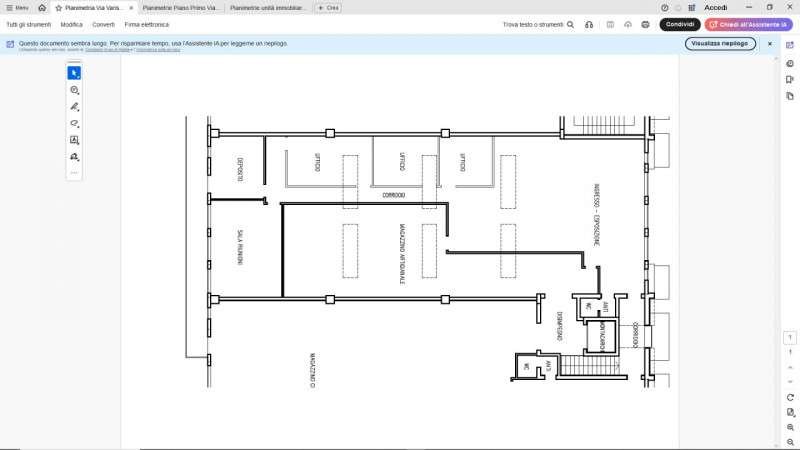This screenshot has height=450, width=800.
Task: Click the search magnifier icon
Action: 570,24
